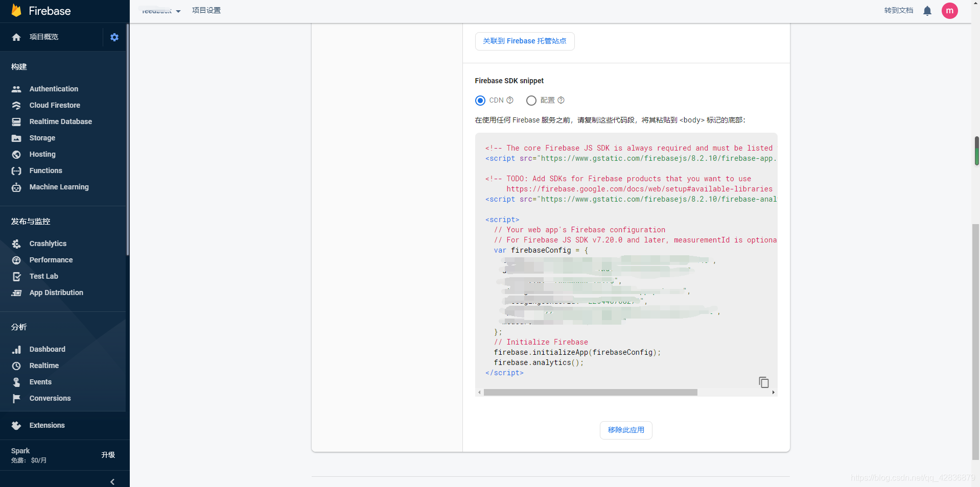Click the code snippet horizontal scrollbar
This screenshot has width=980, height=487.
[590, 393]
